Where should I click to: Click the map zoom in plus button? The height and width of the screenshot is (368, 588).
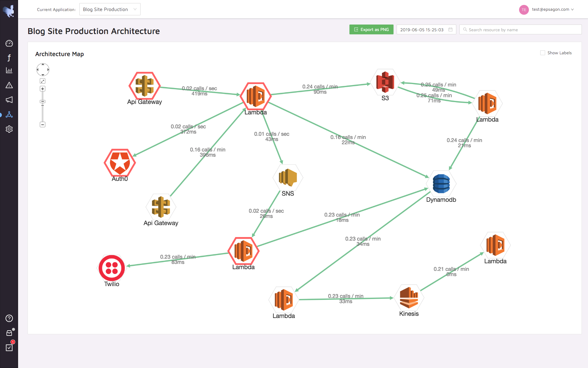[x=43, y=89]
